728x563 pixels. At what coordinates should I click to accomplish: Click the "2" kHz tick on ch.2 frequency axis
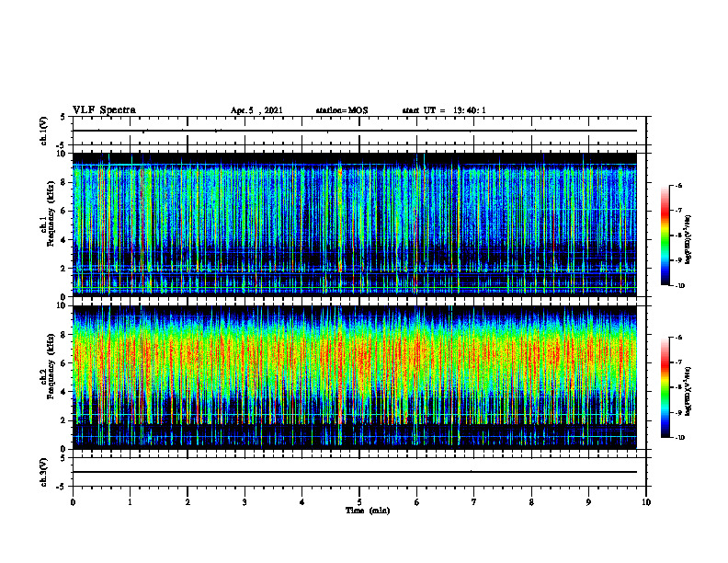point(64,420)
